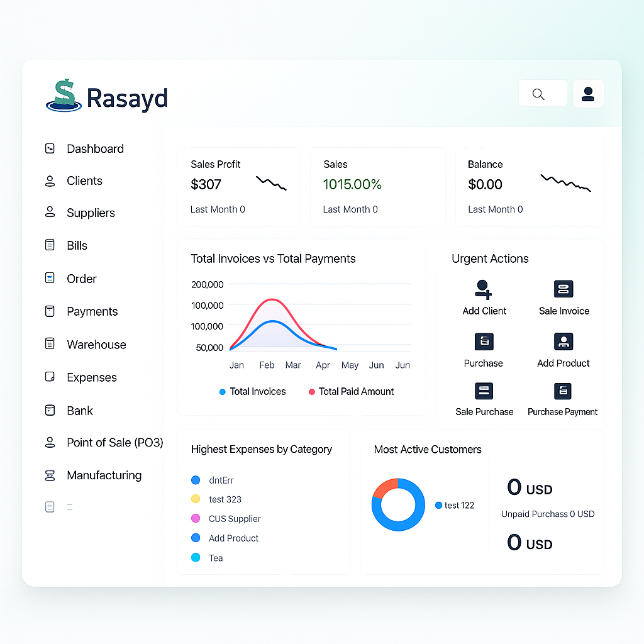This screenshot has height=644, width=644.
Task: Toggle Total Invoices legend blue dot
Action: coord(222,392)
